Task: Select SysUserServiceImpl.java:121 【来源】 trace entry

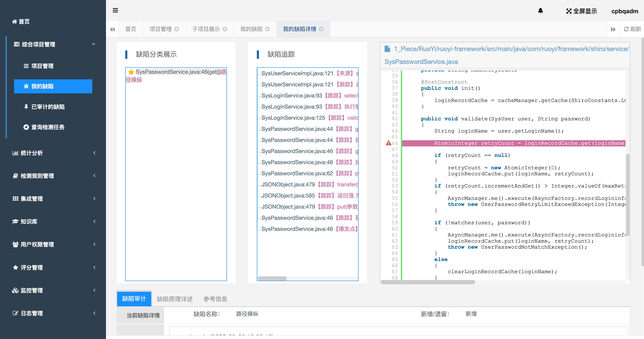Action: pos(310,74)
